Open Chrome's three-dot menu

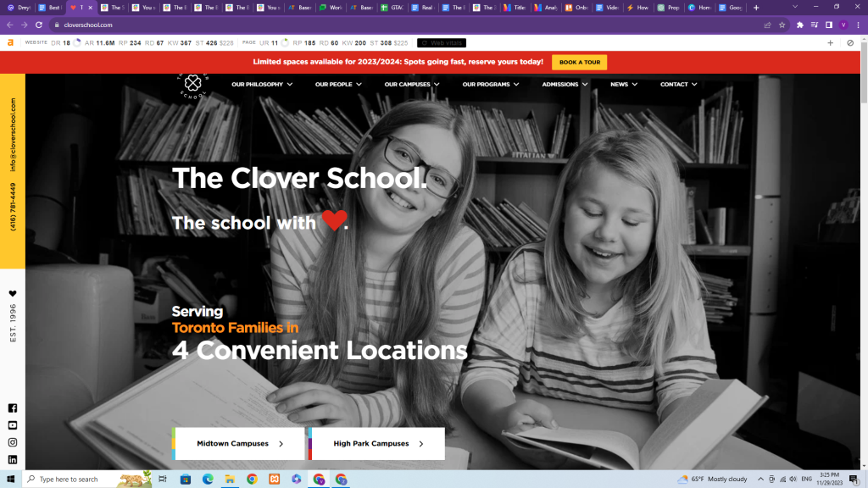coord(858,25)
